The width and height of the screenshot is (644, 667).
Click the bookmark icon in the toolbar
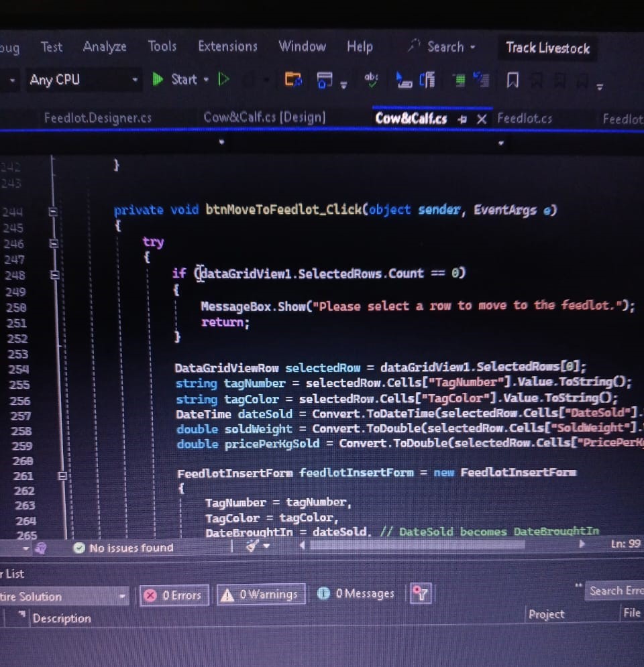pyautogui.click(x=513, y=80)
